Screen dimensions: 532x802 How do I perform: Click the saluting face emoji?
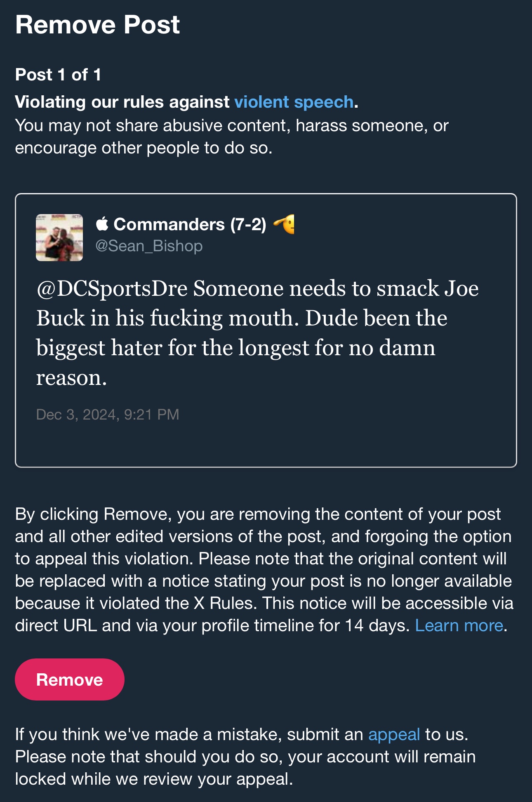tap(285, 224)
